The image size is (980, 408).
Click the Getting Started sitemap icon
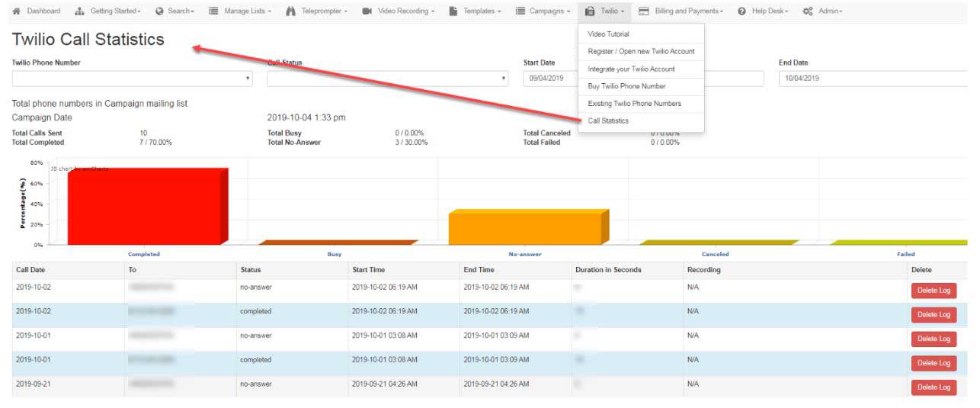point(80,11)
